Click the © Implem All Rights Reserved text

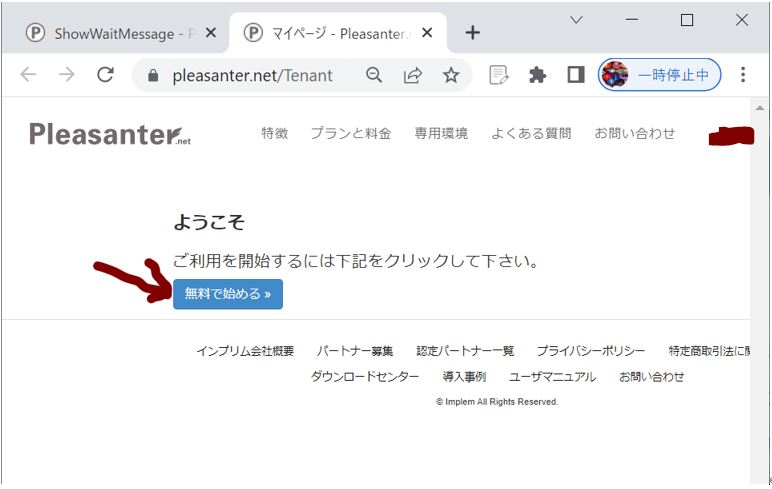point(497,402)
